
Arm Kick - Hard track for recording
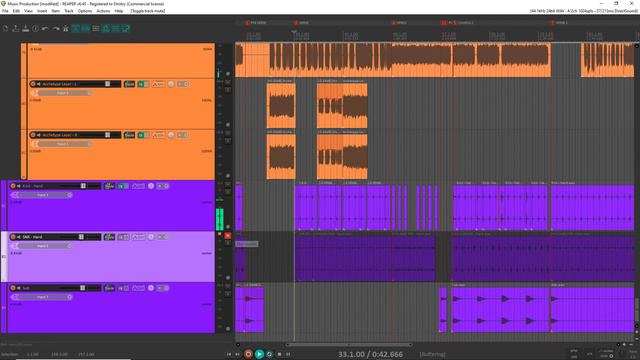13,186
